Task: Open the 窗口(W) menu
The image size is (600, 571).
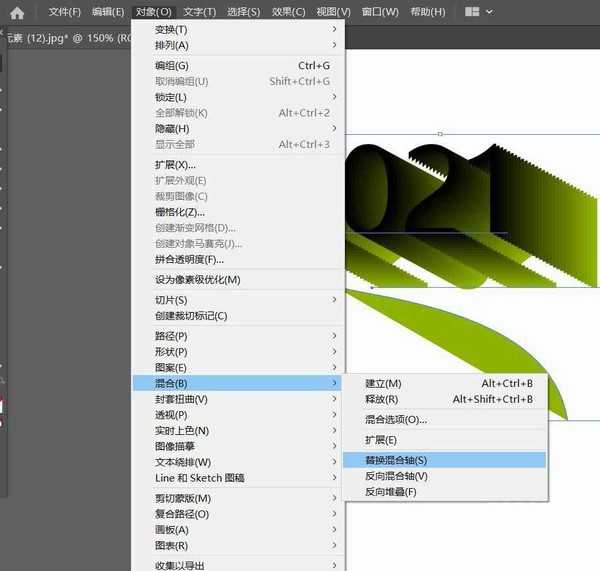Action: tap(380, 12)
